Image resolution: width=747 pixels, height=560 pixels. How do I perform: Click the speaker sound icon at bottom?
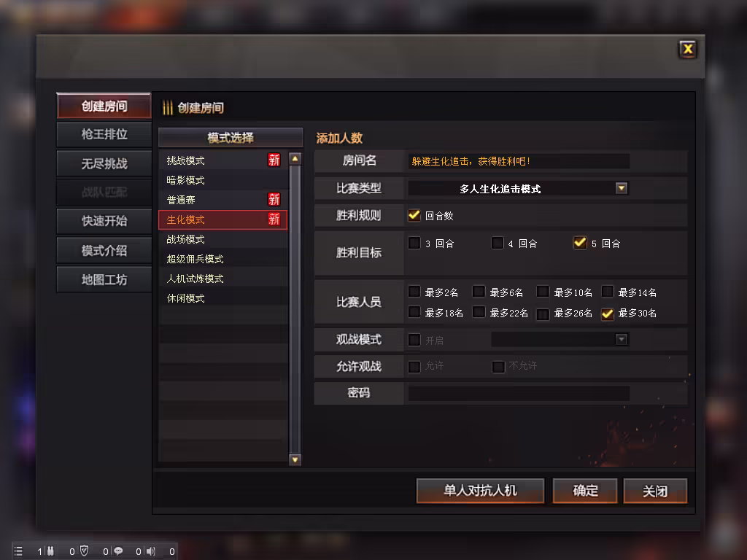tap(151, 551)
